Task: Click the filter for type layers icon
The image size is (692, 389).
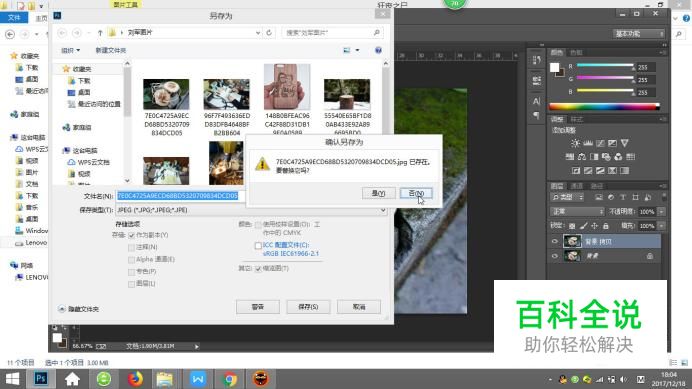Action: [623, 197]
